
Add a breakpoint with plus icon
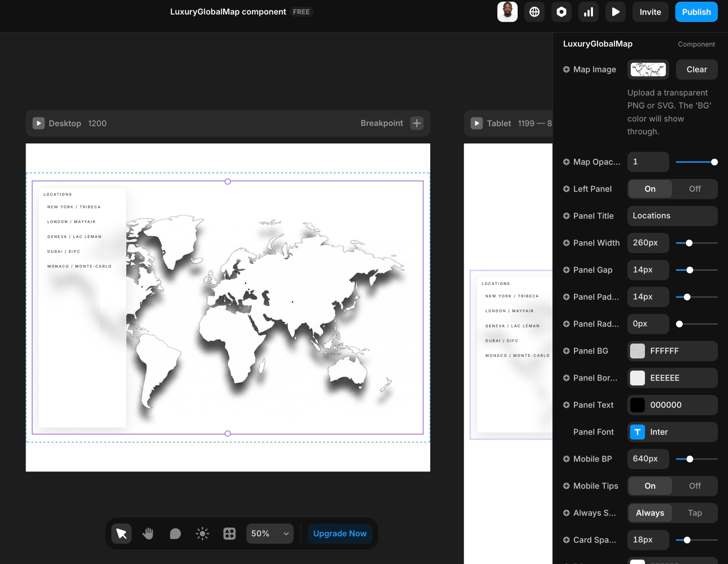pyautogui.click(x=416, y=123)
